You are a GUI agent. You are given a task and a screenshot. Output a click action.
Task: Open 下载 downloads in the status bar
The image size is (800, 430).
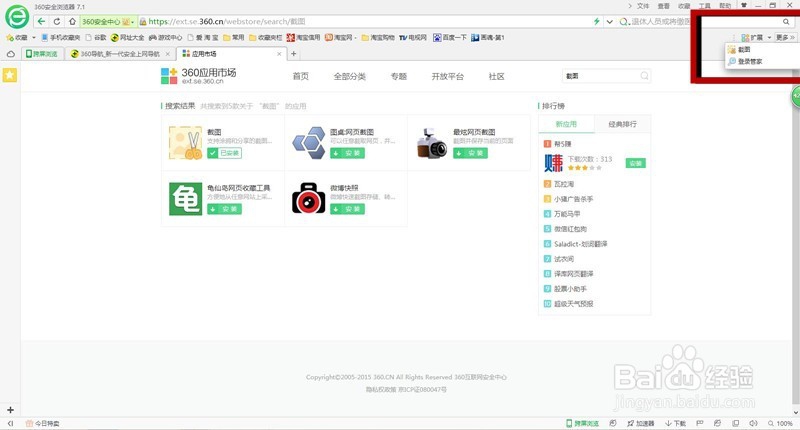coord(676,423)
